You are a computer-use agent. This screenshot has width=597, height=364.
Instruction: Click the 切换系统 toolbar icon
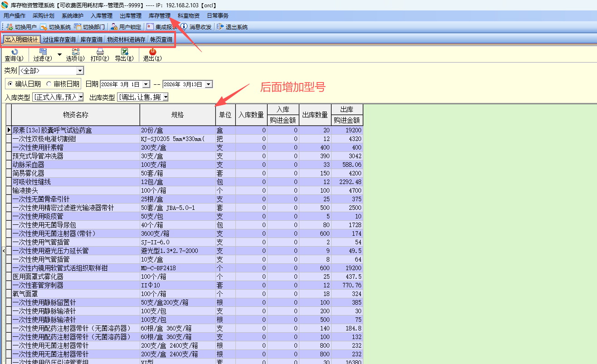[44, 27]
